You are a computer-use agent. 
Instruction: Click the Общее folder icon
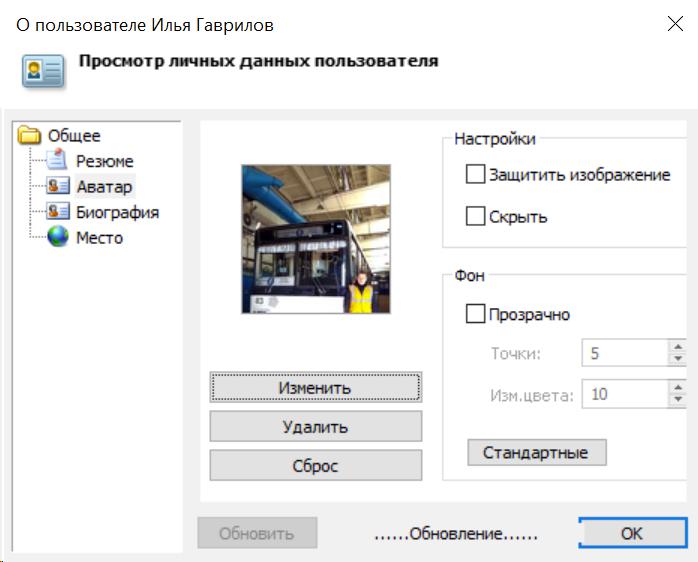tap(29, 135)
